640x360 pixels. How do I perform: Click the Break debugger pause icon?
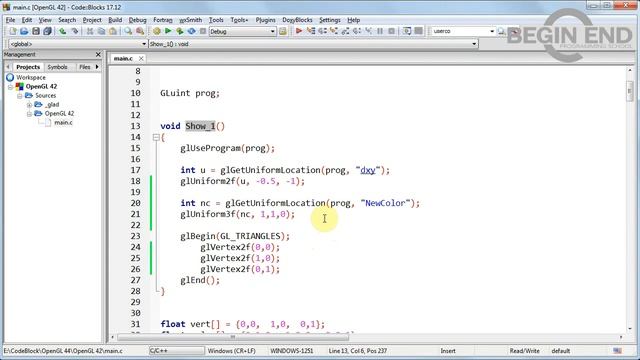tap(380, 31)
